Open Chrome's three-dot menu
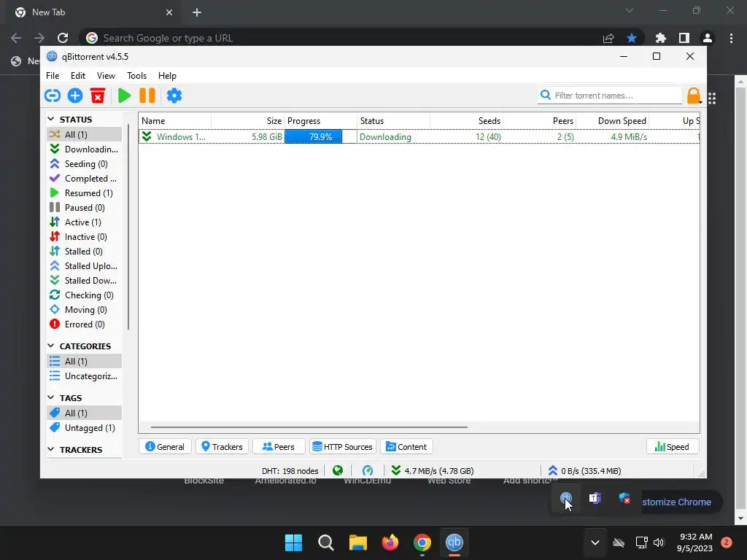 tap(731, 38)
